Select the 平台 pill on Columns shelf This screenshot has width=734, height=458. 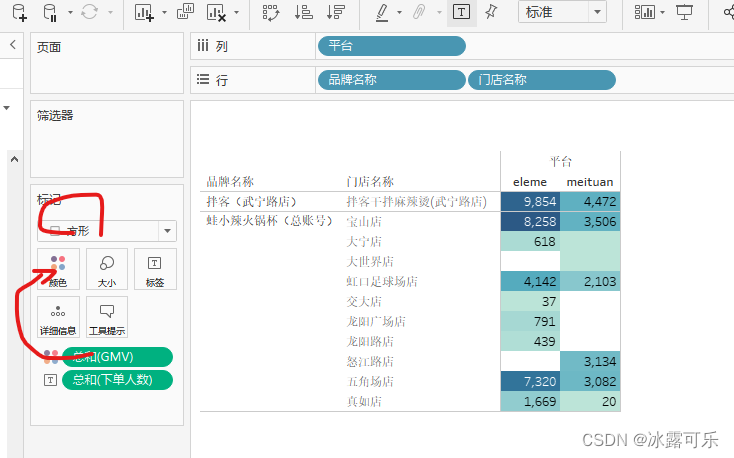pos(391,46)
